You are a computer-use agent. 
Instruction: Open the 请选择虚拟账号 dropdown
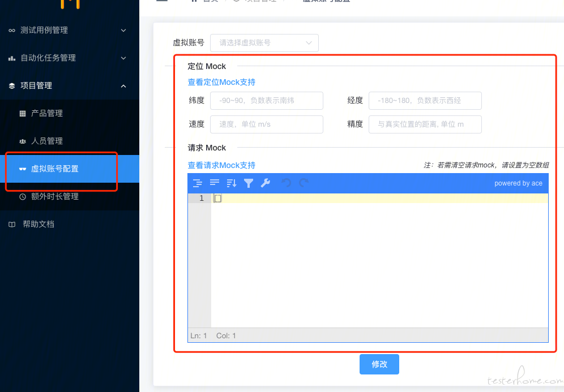[x=264, y=43]
